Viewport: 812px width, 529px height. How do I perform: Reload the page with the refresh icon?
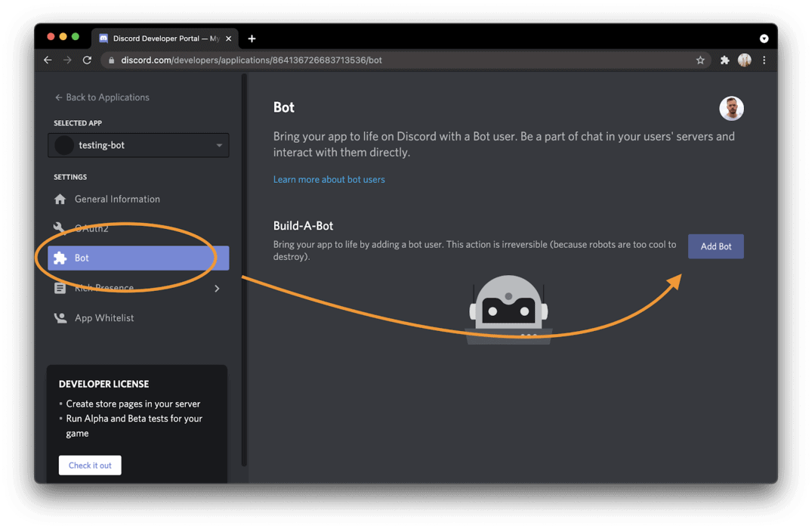(87, 60)
